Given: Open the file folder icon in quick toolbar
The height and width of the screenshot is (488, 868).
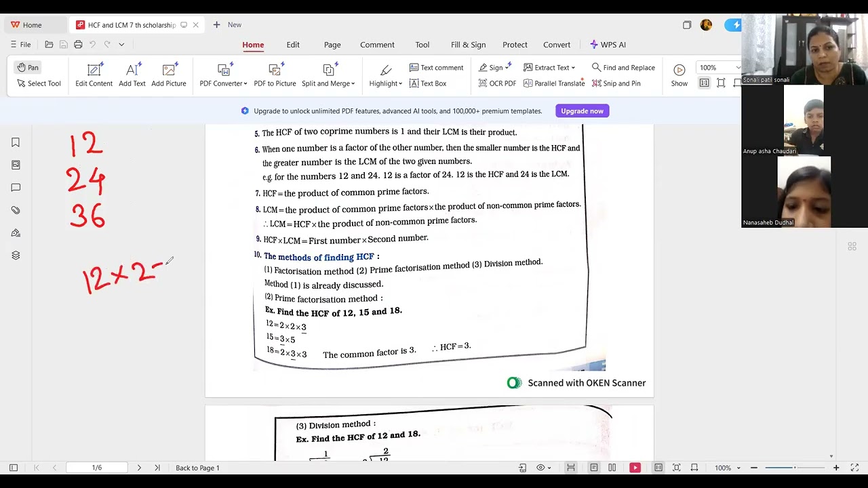Looking at the screenshot, I should (x=49, y=45).
